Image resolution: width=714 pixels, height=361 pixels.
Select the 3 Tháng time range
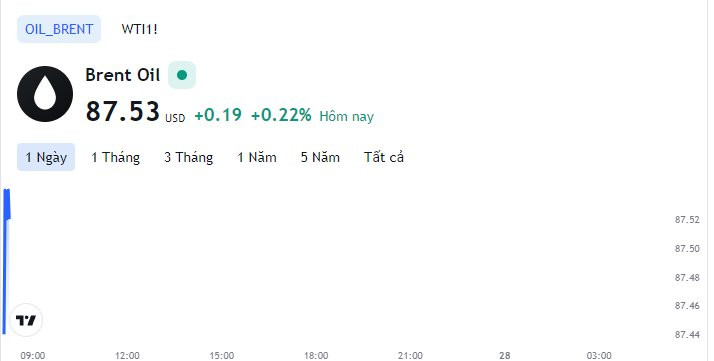pos(189,157)
